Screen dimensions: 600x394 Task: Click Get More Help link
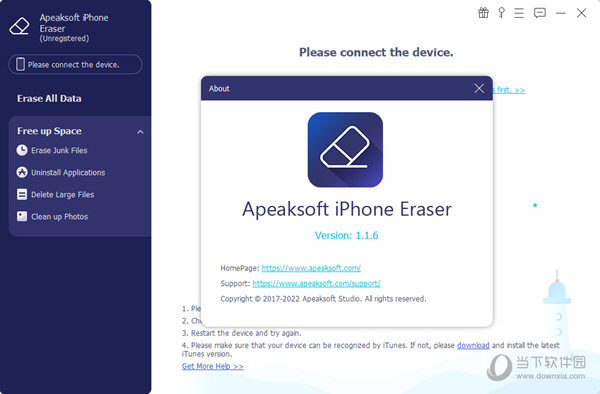(x=213, y=366)
